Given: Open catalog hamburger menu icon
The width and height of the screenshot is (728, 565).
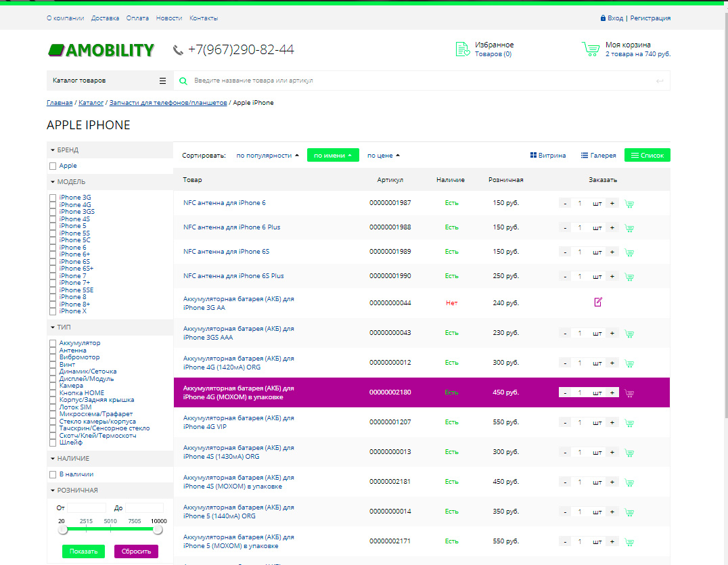Looking at the screenshot, I should pos(162,81).
